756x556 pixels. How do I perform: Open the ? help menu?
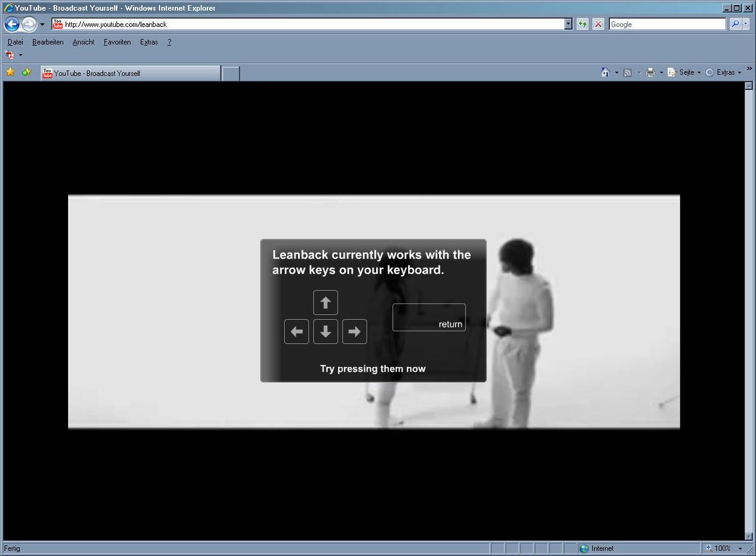(169, 42)
